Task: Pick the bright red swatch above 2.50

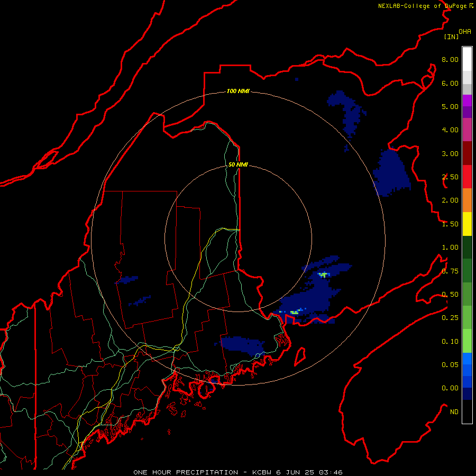Action: 467,177
